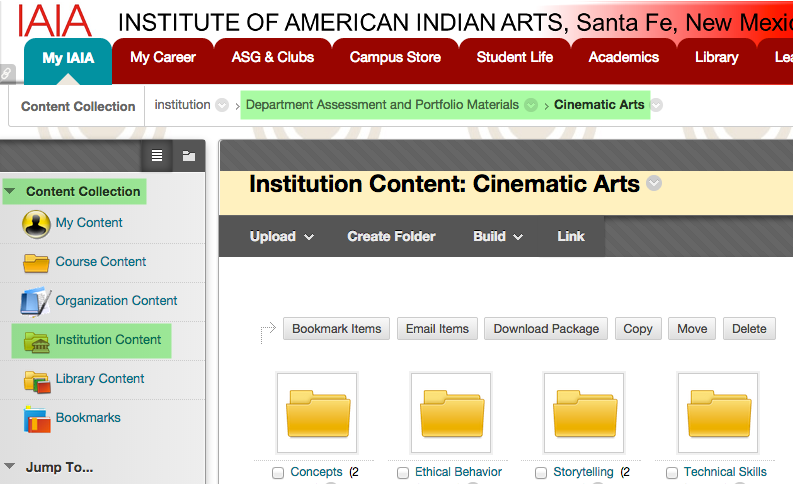Click the Organization Content icon
The height and width of the screenshot is (484, 794).
click(x=36, y=301)
